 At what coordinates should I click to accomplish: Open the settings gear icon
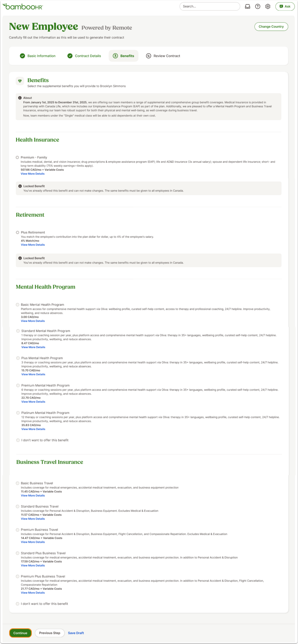click(268, 6)
